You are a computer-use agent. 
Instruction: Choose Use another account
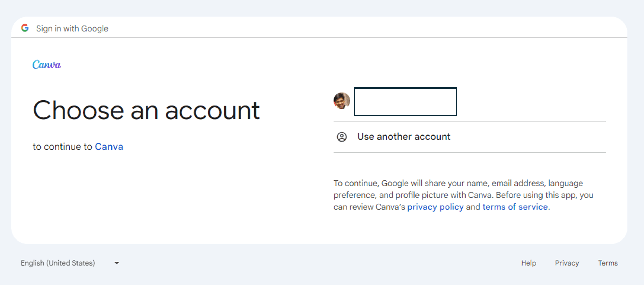coord(403,137)
